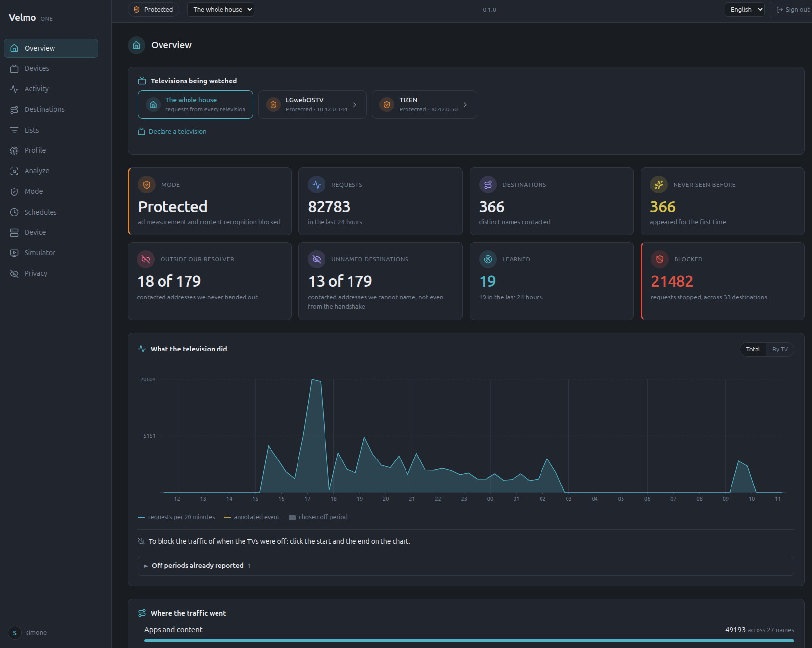The image size is (812, 648).
Task: Click the Outside Our Resolver broken-link icon
Action: (146, 259)
